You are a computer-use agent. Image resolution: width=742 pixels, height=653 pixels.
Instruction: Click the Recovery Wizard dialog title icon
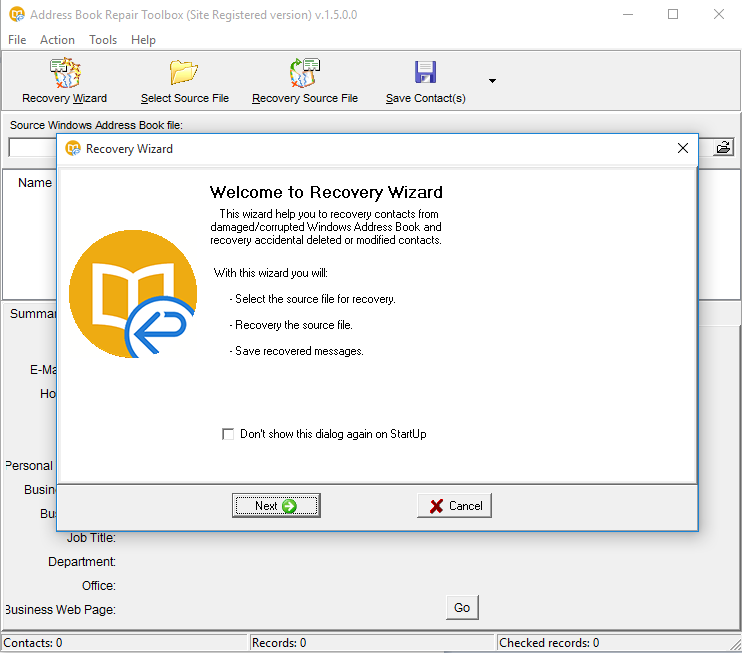point(72,148)
